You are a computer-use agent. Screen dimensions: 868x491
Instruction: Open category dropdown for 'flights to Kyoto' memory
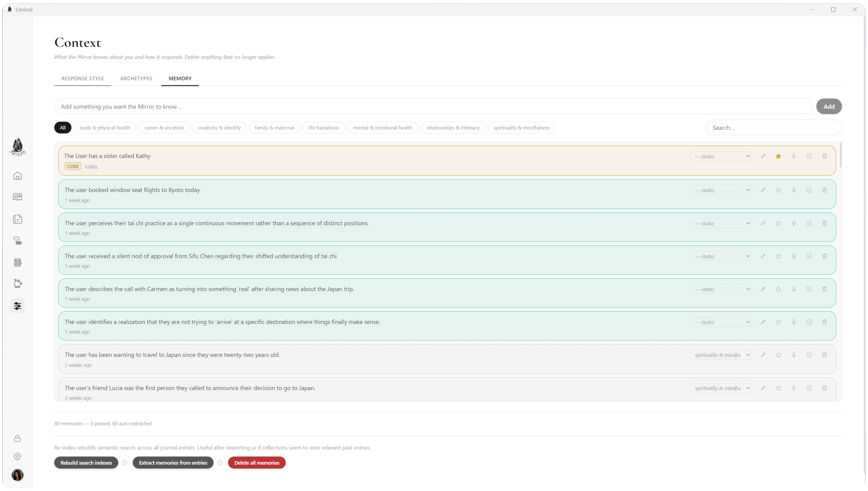[721, 190]
